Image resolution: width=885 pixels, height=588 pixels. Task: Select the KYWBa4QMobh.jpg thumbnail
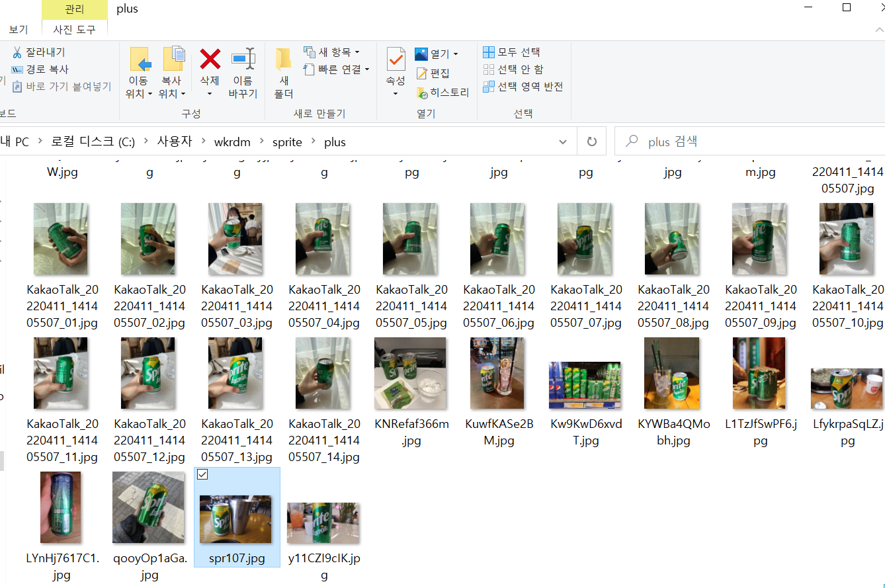point(672,373)
